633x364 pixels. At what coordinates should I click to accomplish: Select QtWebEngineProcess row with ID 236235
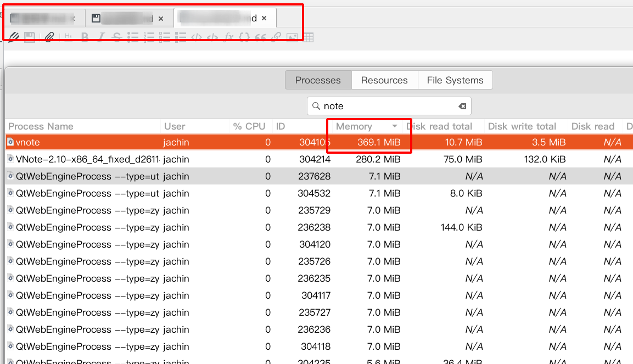click(x=319, y=278)
